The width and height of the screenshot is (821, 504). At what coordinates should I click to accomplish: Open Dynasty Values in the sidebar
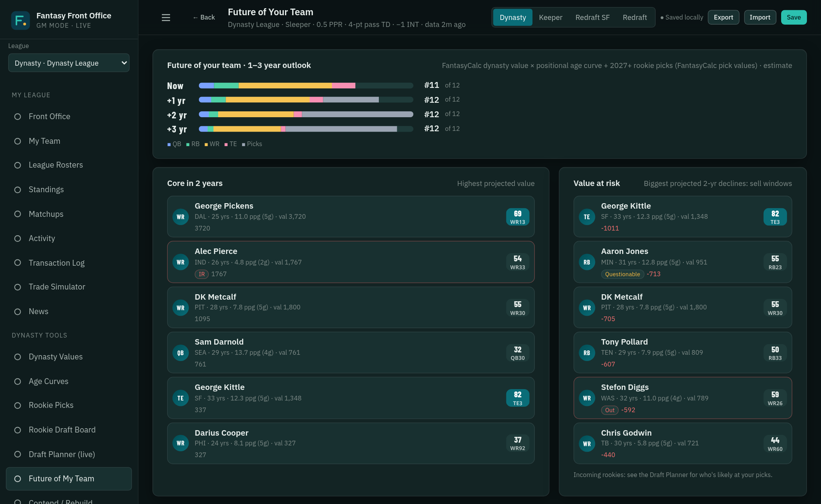click(x=69, y=357)
